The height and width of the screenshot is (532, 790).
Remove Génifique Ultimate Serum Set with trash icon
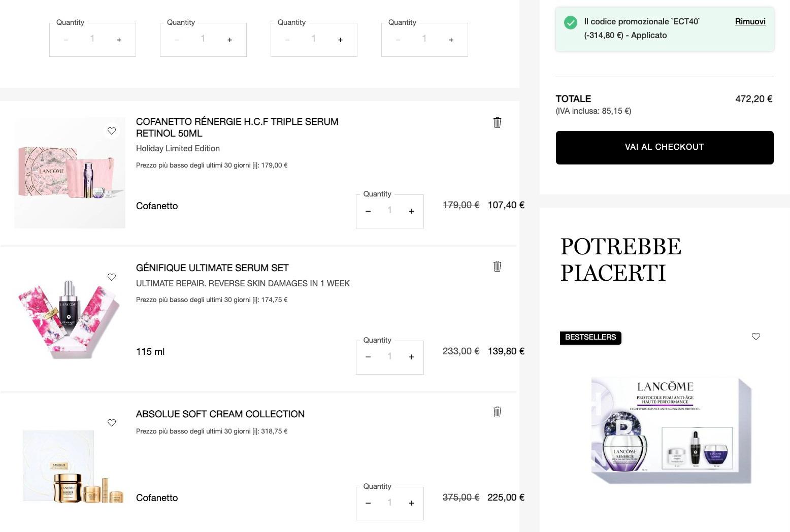497,266
